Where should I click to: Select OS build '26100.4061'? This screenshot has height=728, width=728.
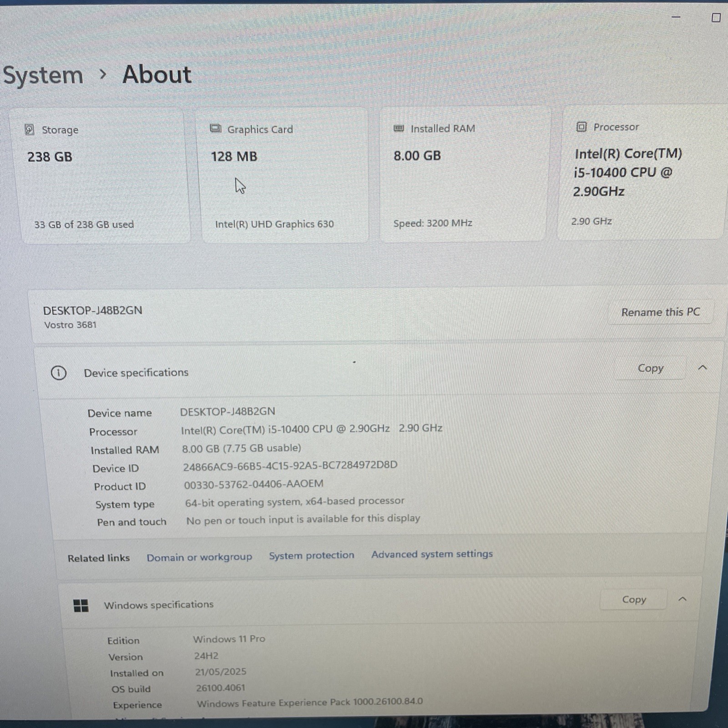221,688
